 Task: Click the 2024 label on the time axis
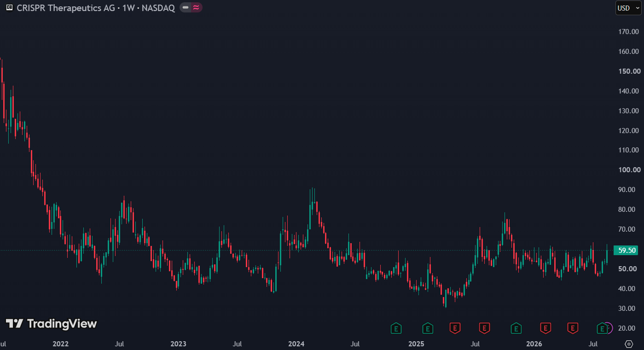click(x=296, y=344)
